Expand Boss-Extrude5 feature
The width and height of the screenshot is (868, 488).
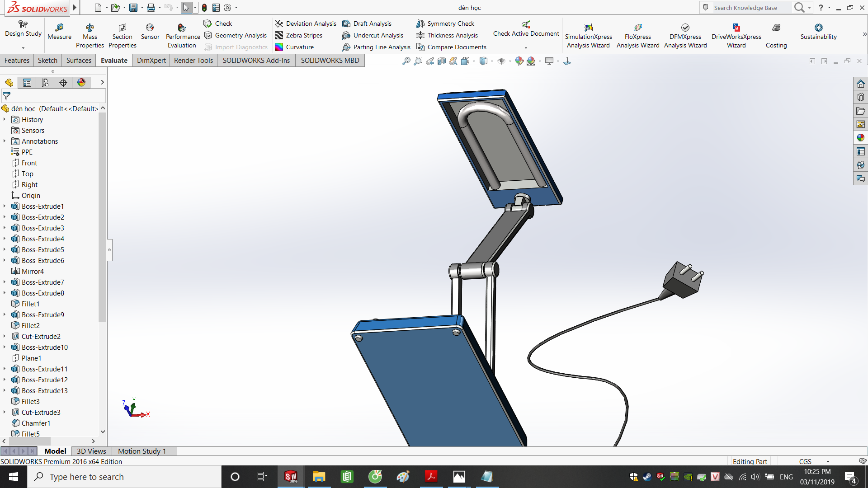pos(5,249)
